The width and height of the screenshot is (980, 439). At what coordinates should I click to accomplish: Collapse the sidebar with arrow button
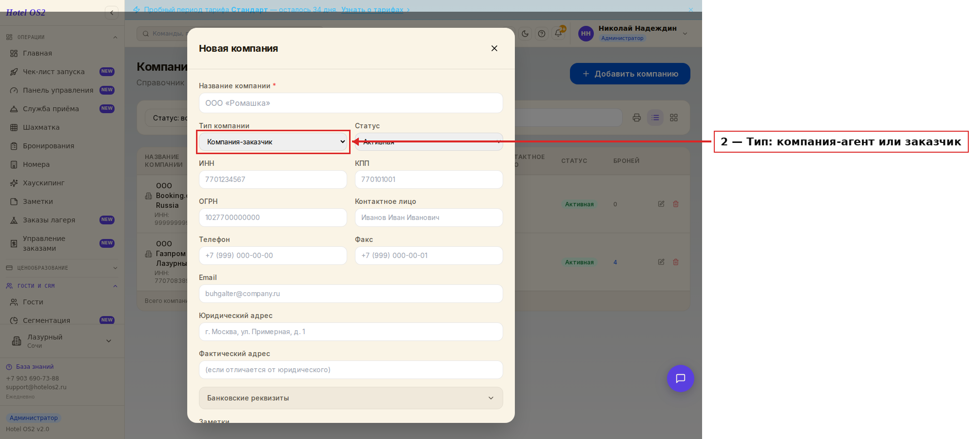[112, 13]
